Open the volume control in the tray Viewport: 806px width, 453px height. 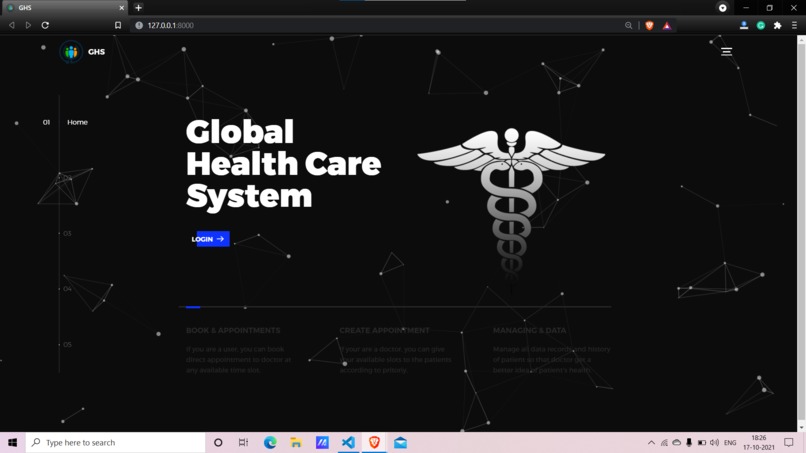714,443
